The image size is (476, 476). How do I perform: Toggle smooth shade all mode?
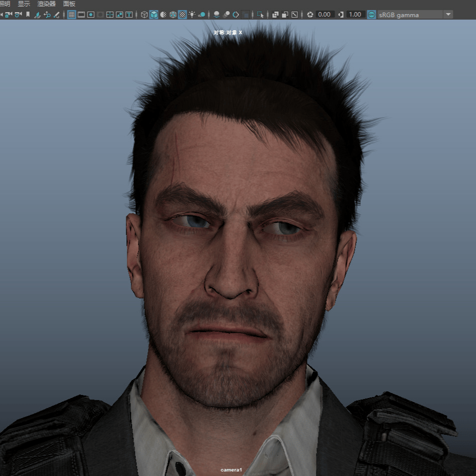click(154, 15)
